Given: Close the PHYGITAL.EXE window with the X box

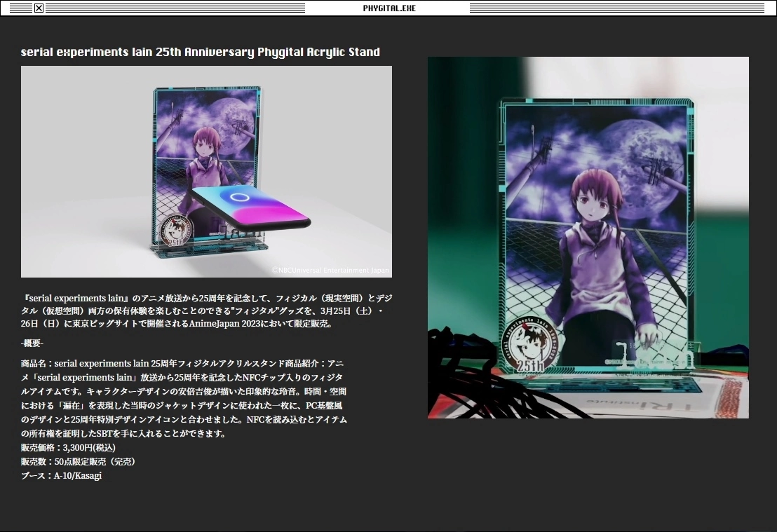Looking at the screenshot, I should (39, 8).
